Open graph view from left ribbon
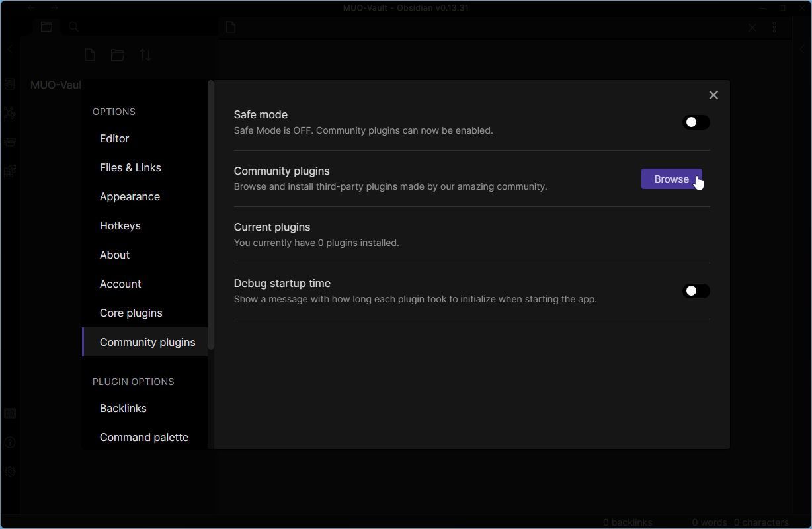This screenshot has height=529, width=812. 10,113
